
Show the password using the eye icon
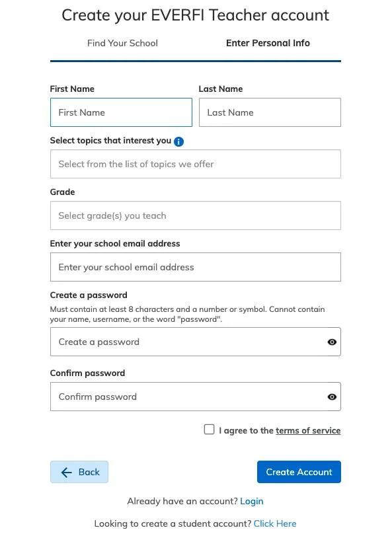click(x=331, y=342)
